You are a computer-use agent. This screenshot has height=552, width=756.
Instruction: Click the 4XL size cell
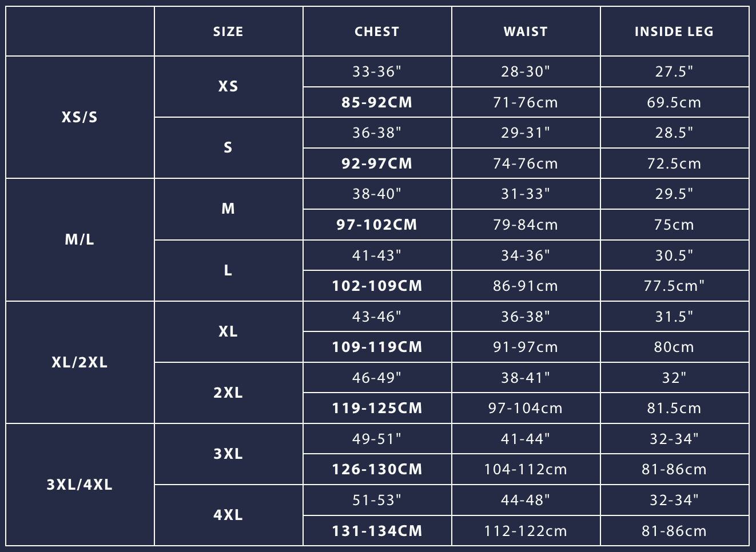point(228,515)
